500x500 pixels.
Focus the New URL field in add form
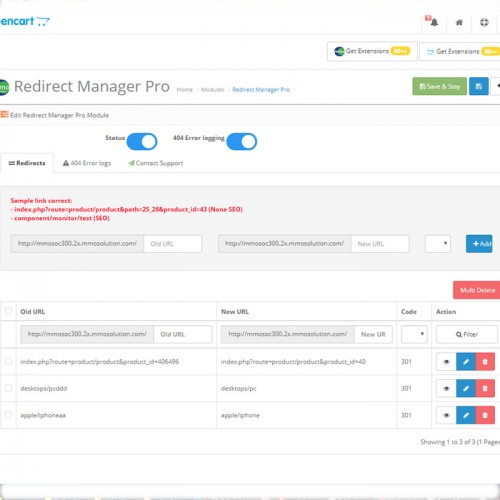(380, 244)
